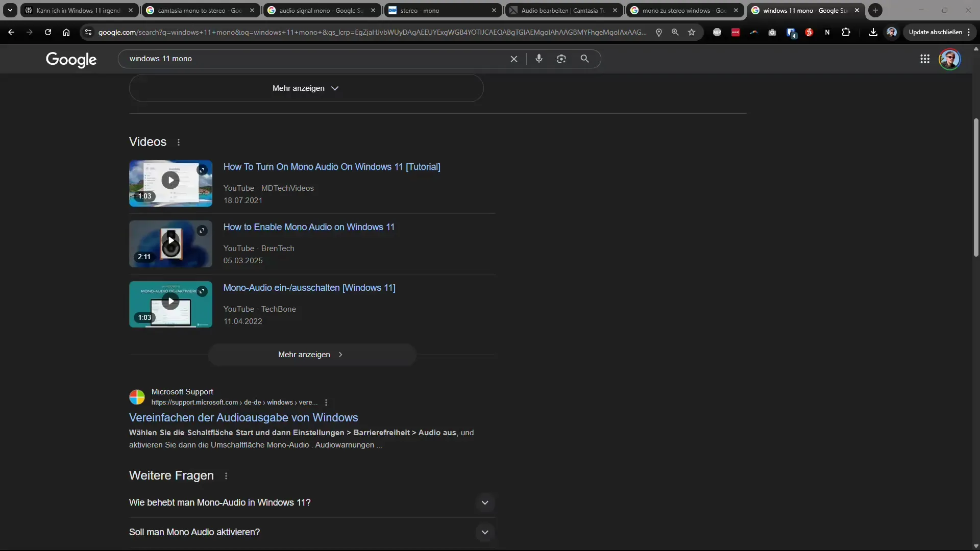
Task: Click the Google logo
Action: click(x=71, y=59)
